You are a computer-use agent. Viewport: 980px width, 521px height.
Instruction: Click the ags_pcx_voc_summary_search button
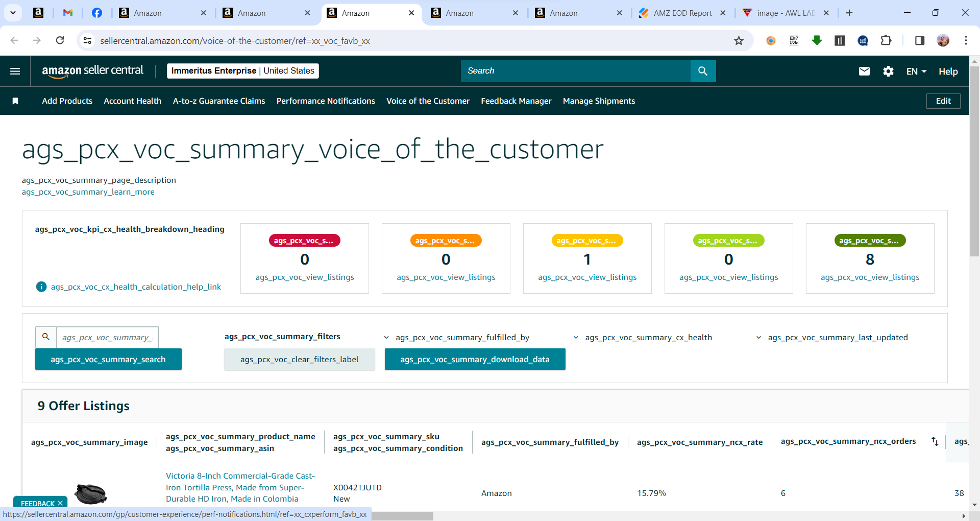[108, 359]
